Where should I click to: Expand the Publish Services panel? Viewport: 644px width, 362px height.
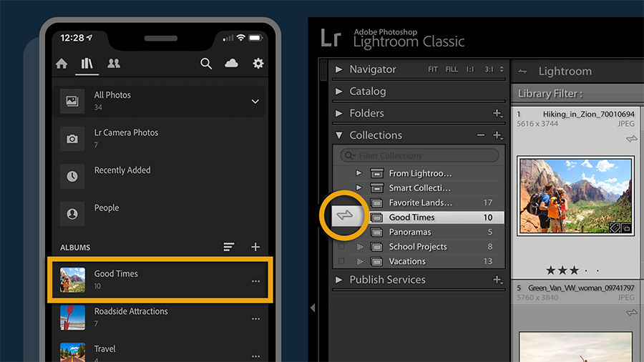(339, 280)
